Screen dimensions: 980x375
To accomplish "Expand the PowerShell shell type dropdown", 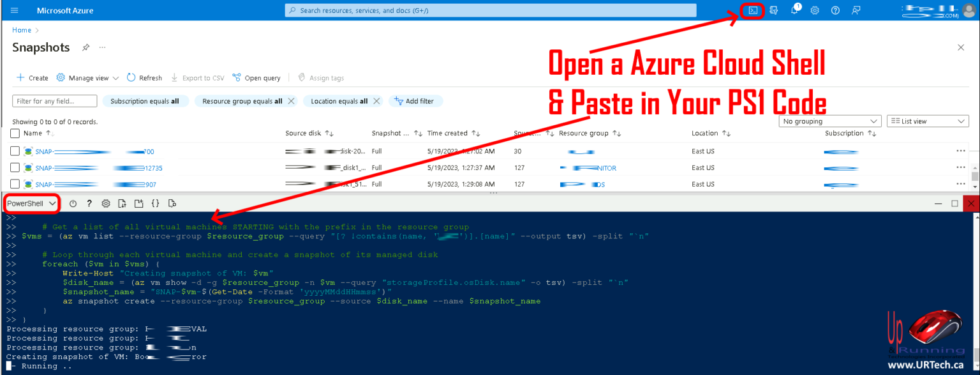I will pyautogui.click(x=32, y=204).
